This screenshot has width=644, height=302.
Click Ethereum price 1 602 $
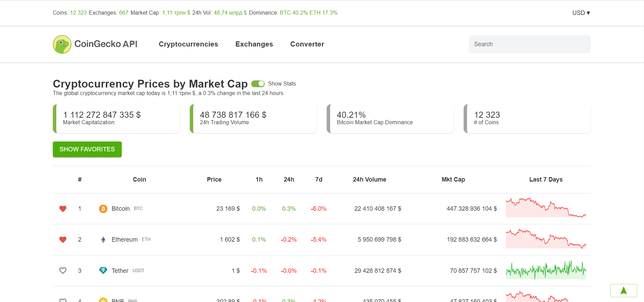[230, 240]
